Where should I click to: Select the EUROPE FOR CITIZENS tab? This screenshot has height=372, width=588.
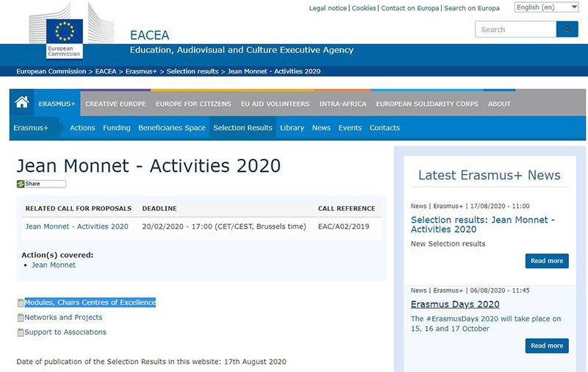tap(193, 104)
